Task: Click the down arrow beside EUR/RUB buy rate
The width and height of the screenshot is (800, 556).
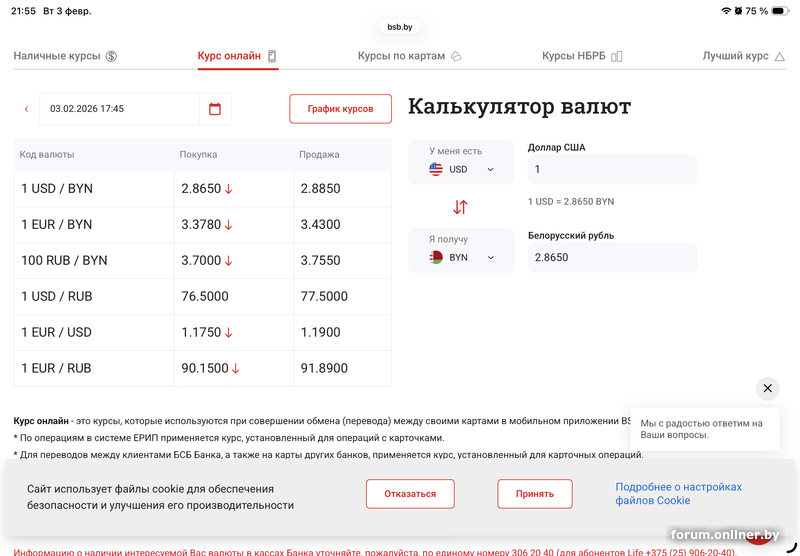Action: (236, 369)
